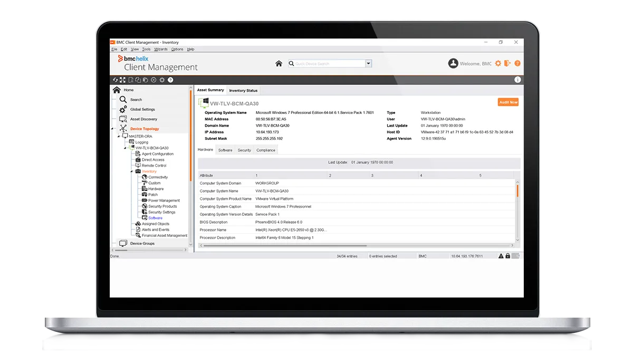Select the Patch inventory node

click(x=153, y=195)
